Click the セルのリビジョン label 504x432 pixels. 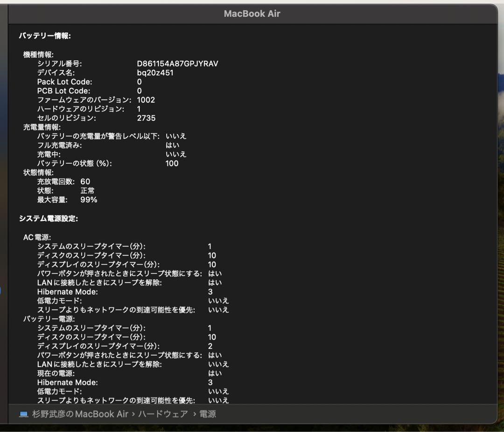tap(67, 118)
